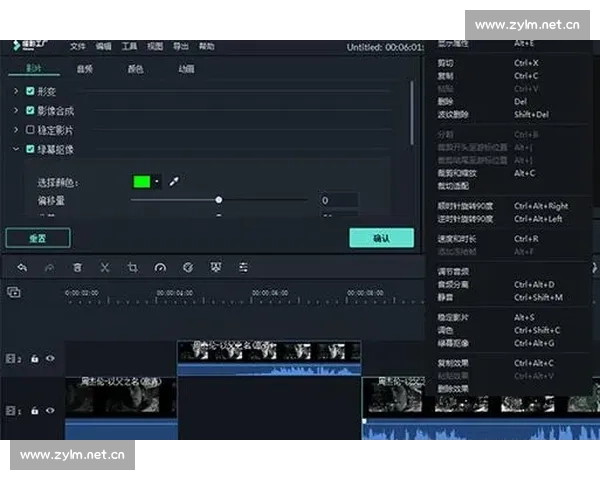600x480 pixels.
Task: Click the 偏移量 slider handle
Action: click(x=219, y=200)
